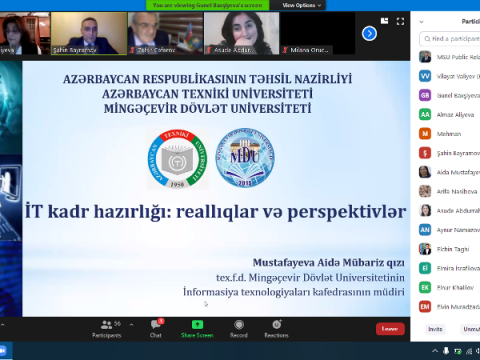Click the Zoom app icon in taskbar
The width and height of the screenshot is (480, 360).
pyautogui.click(x=3, y=351)
